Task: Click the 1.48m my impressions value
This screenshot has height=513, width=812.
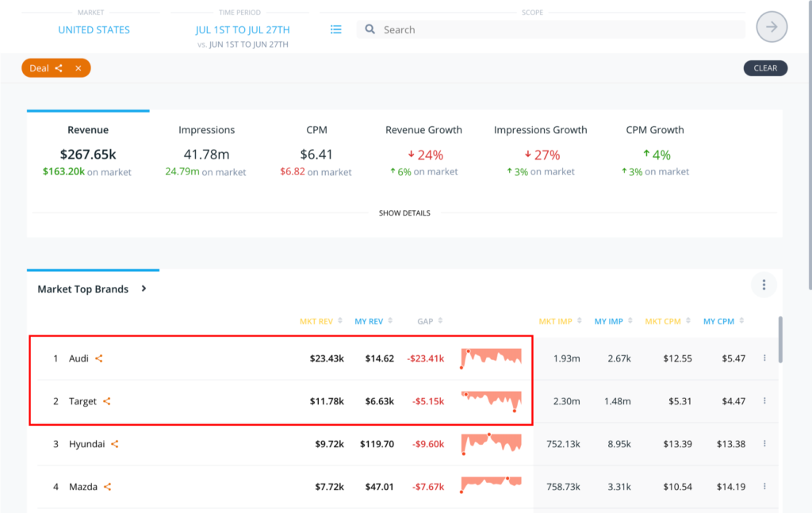Action: pos(617,401)
